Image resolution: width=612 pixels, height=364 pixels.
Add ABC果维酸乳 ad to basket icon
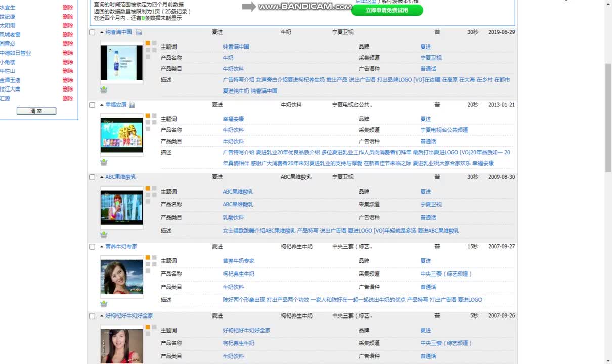click(x=104, y=234)
